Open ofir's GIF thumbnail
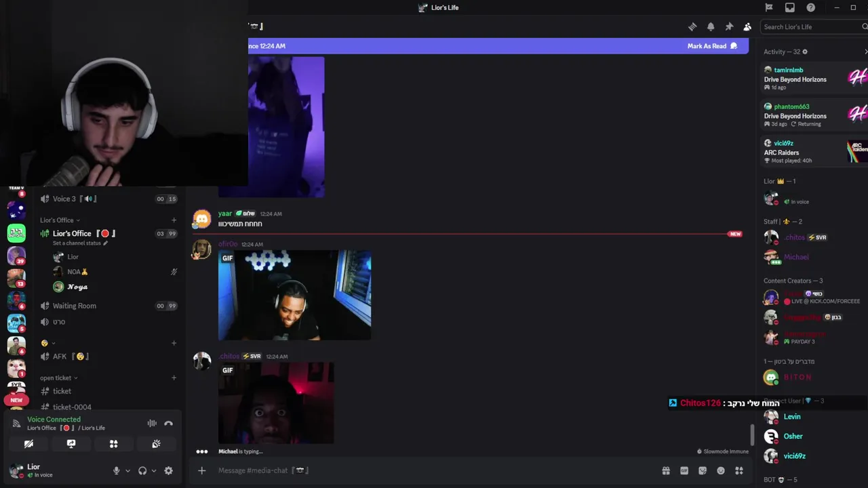 (294, 295)
